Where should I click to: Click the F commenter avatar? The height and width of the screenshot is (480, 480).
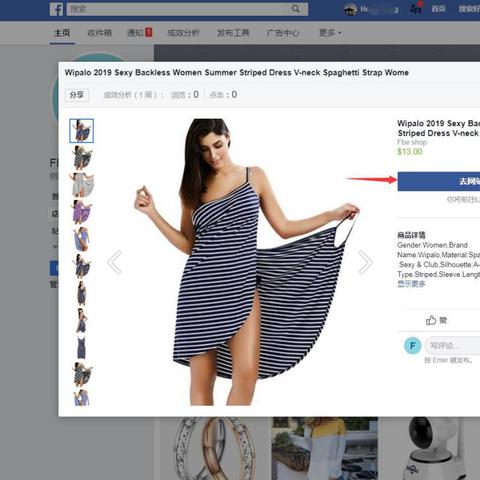pyautogui.click(x=412, y=346)
